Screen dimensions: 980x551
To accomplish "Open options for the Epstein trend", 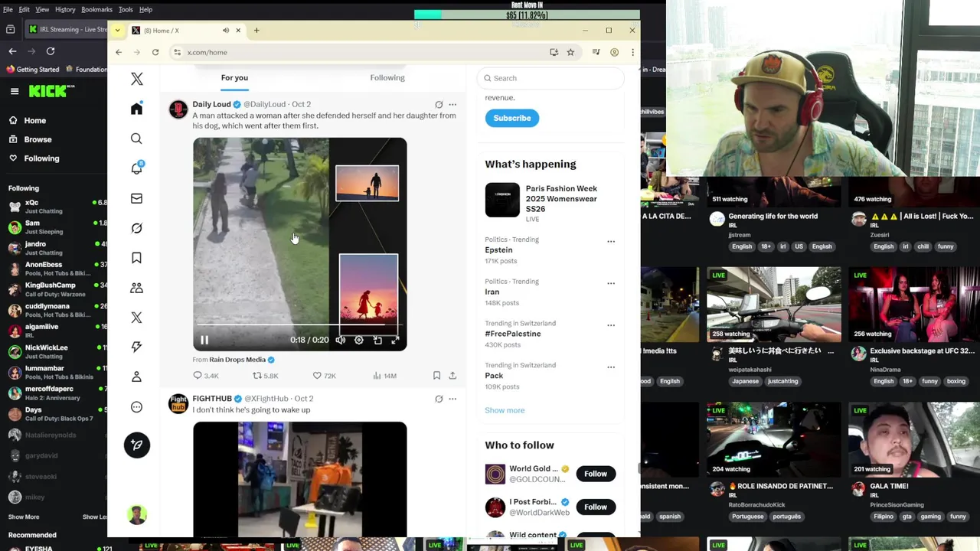I will point(611,241).
